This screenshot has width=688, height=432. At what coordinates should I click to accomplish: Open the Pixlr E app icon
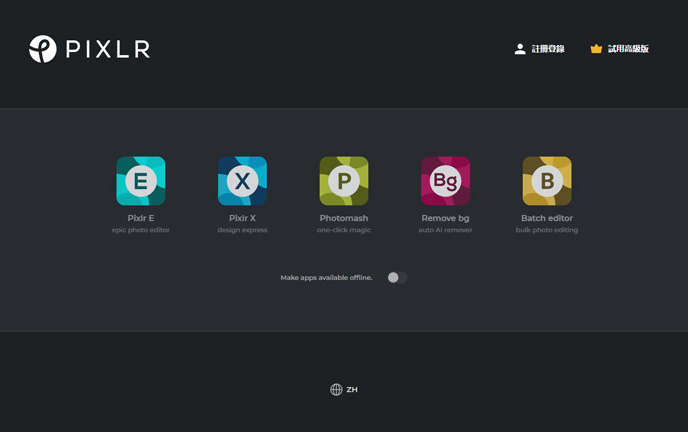point(141,181)
